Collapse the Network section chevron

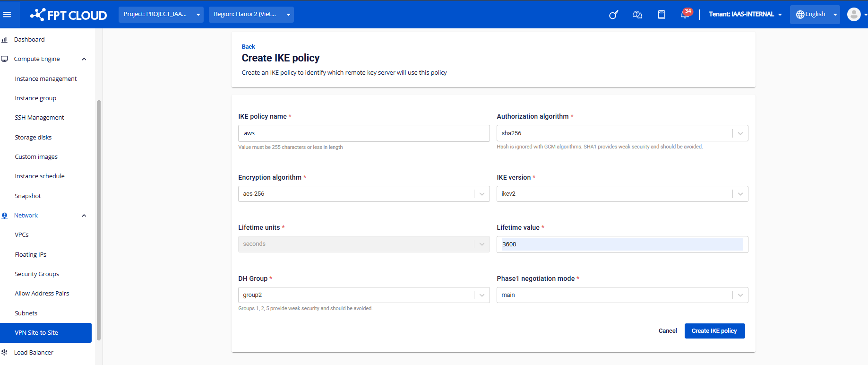(84, 216)
